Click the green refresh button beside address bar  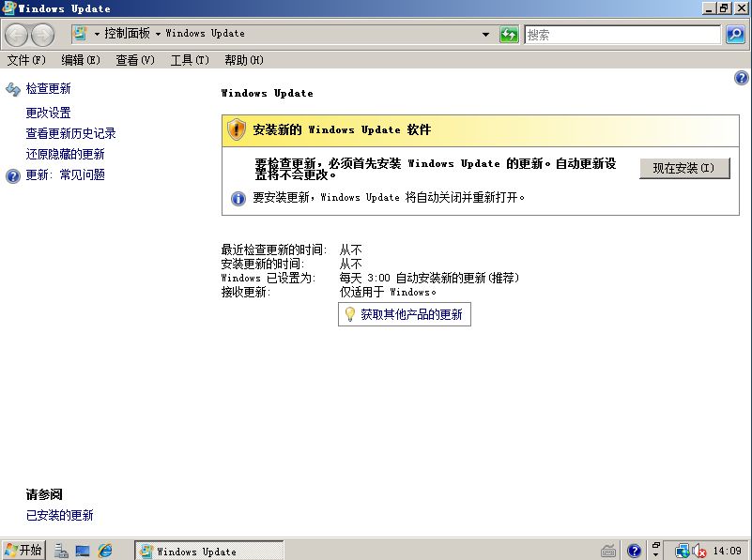pos(509,35)
